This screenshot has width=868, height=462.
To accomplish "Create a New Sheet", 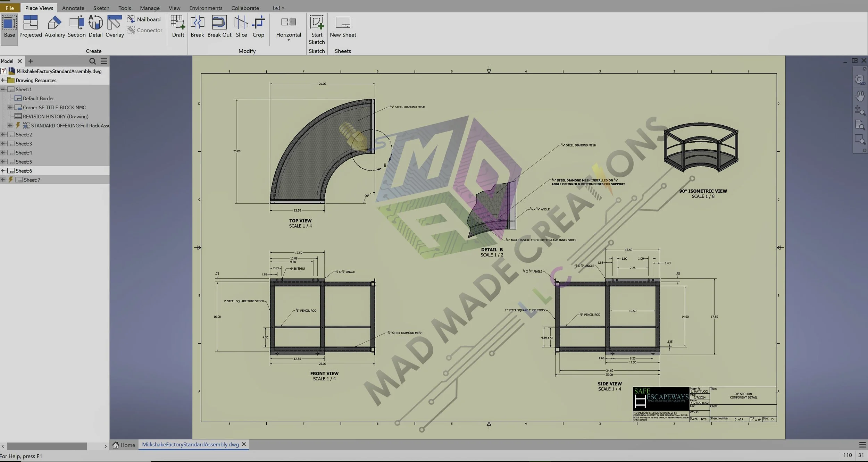I will click(343, 27).
